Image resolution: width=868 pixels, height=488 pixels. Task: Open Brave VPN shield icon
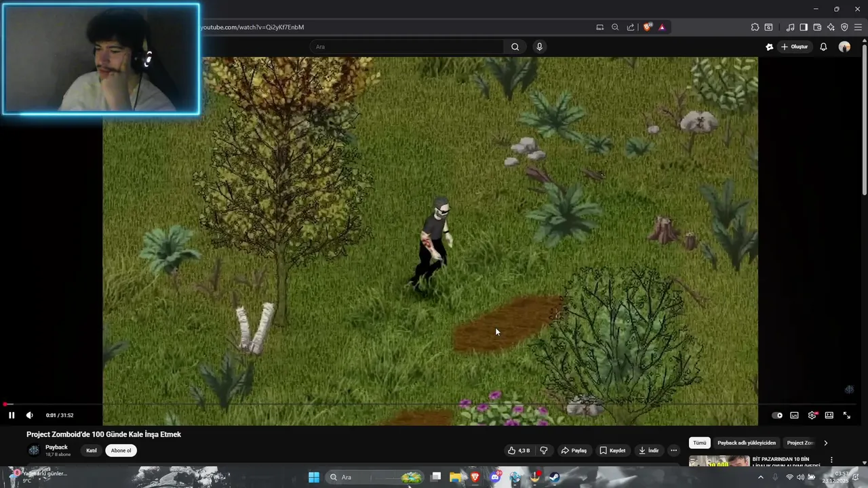pyautogui.click(x=844, y=27)
